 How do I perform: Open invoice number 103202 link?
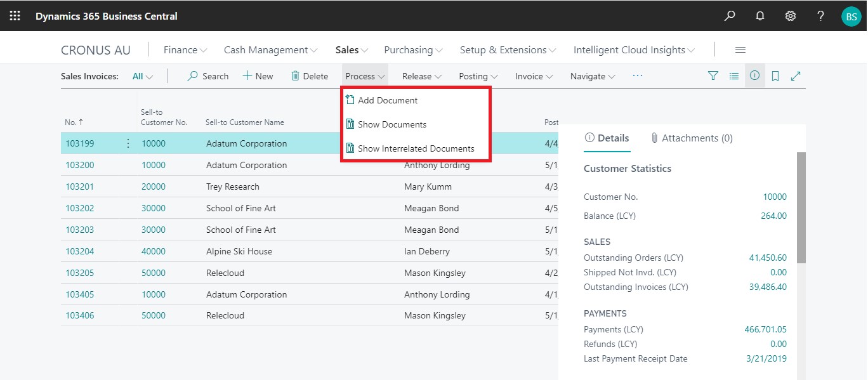point(80,208)
